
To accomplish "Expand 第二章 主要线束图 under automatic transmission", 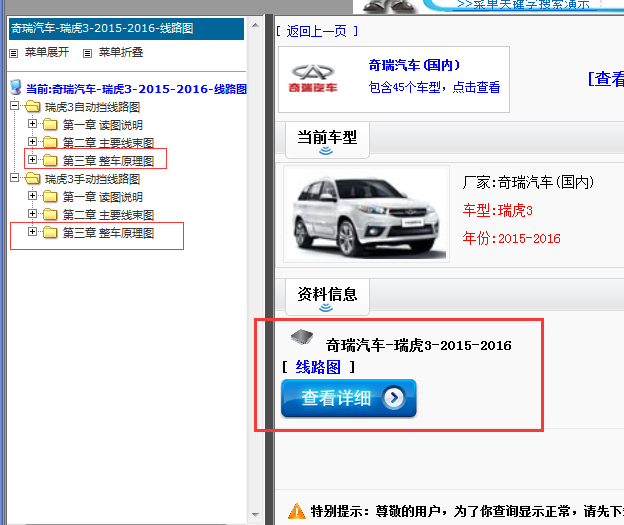I will (x=33, y=142).
